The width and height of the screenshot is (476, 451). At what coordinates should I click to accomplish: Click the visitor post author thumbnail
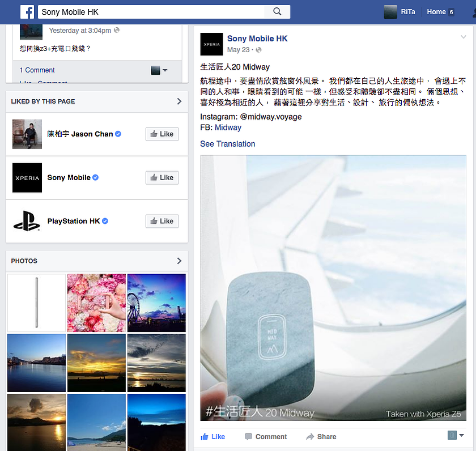pos(31,32)
